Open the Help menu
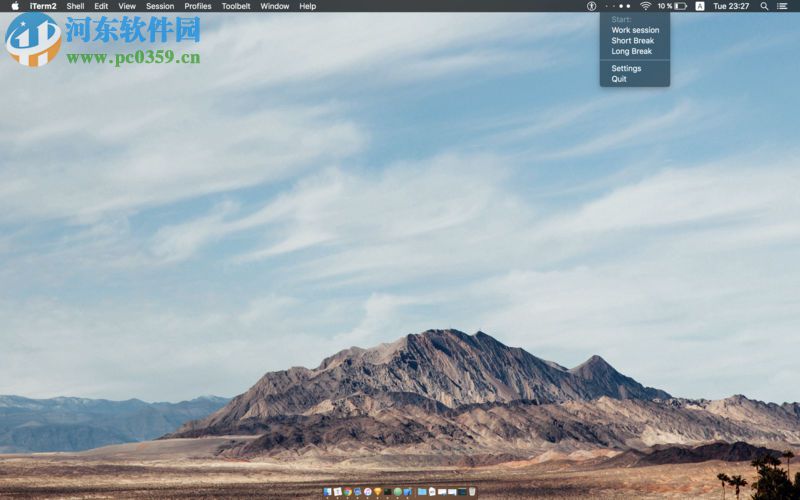 tap(308, 6)
